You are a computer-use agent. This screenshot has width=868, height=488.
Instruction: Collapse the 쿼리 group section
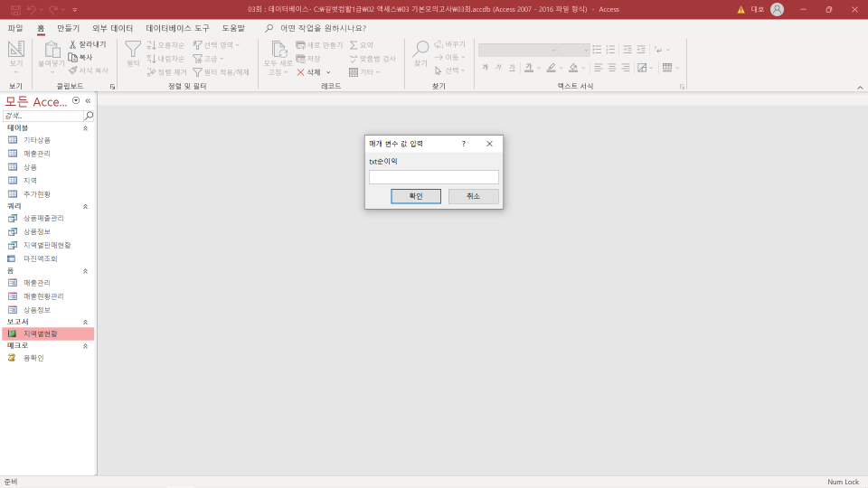point(86,206)
